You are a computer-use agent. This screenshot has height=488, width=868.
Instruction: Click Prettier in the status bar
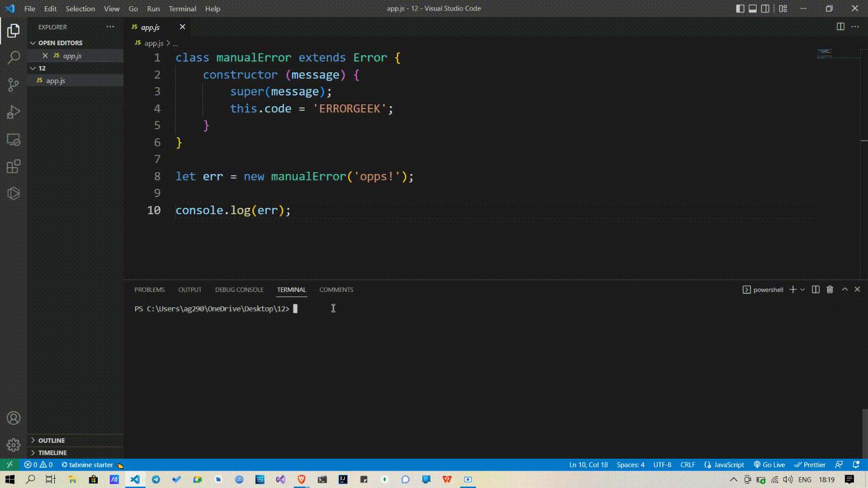pos(810,464)
